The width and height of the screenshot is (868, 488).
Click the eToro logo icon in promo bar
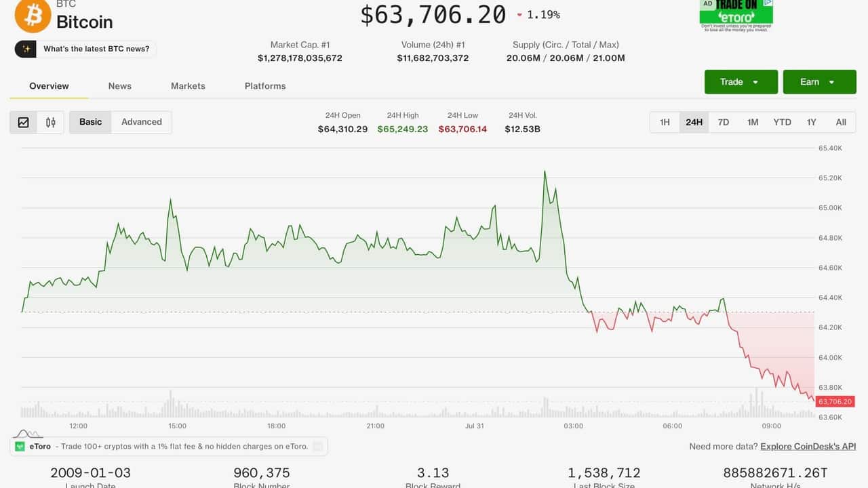click(20, 446)
